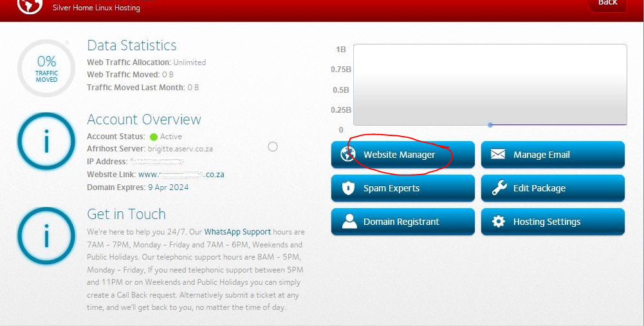Select the small circle beside Afrihost Server
The image size is (644, 326).
pos(273,147)
